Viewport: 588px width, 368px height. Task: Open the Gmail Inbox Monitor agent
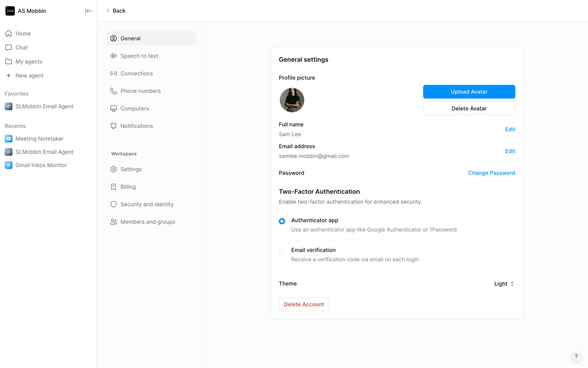(41, 165)
